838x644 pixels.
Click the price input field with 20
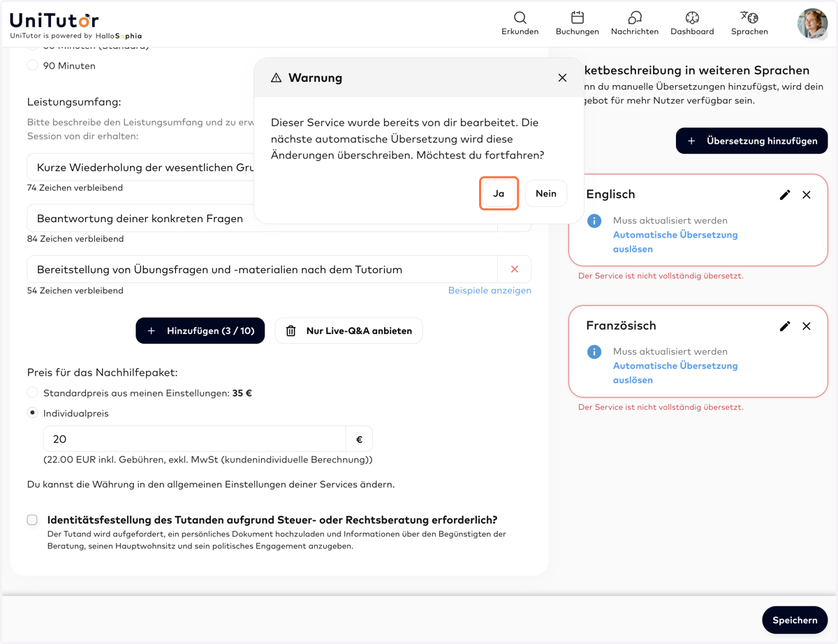point(194,439)
